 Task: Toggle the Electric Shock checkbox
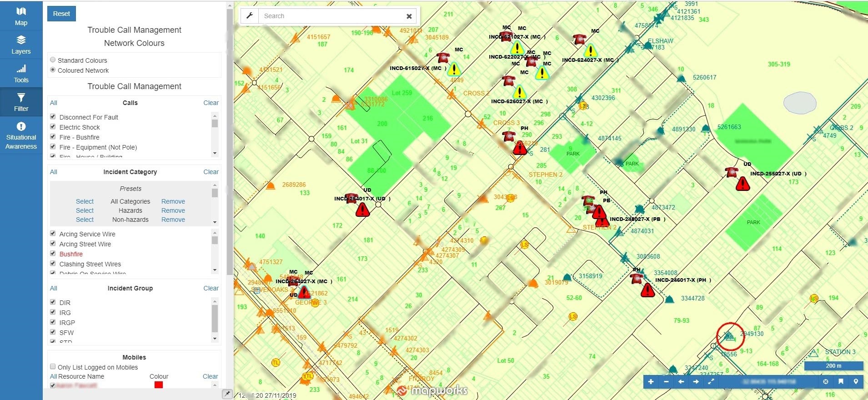click(53, 127)
